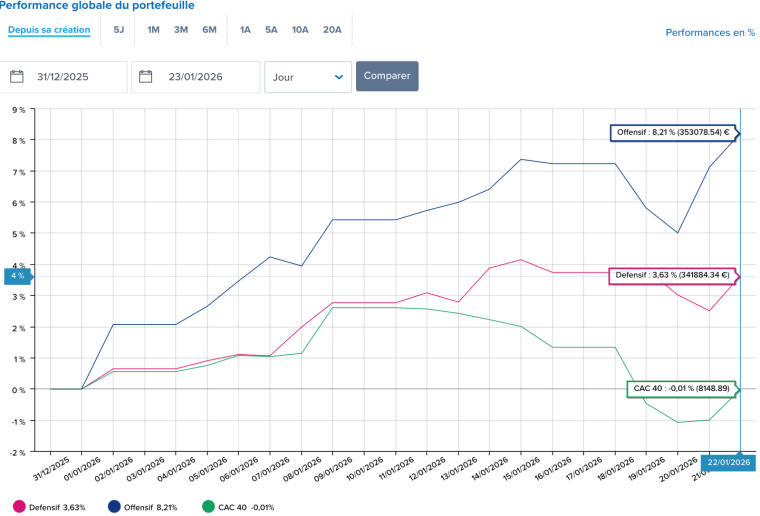Click the chevron arrow in Jour selector
The height and width of the screenshot is (516, 760).
point(339,77)
